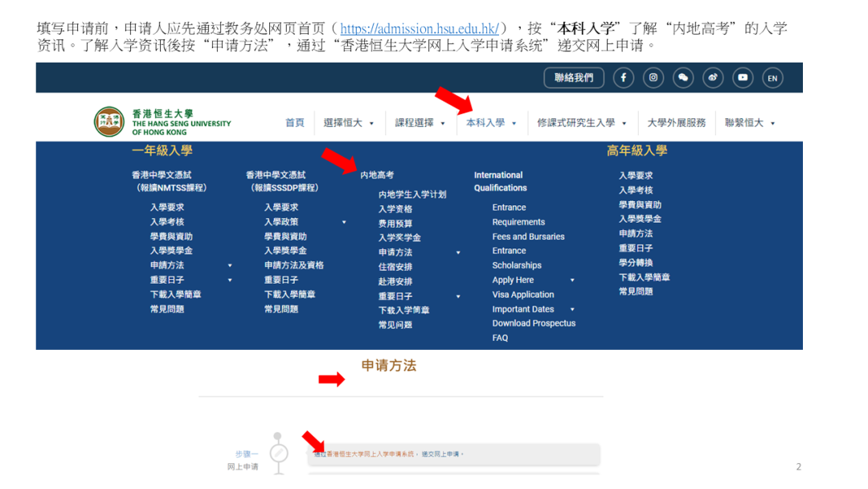The image size is (868, 489).
Task: Select 大學外展服務 menu item
Action: pyautogui.click(x=677, y=122)
